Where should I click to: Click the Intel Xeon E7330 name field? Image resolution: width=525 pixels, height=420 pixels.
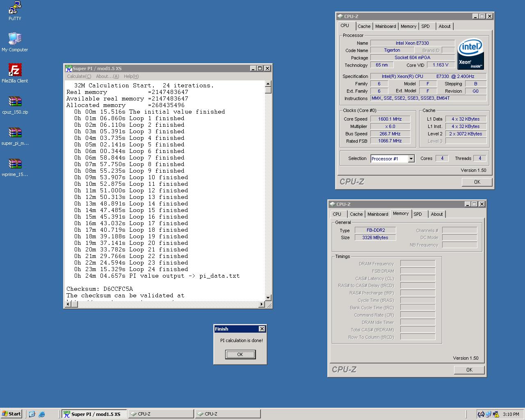point(412,43)
